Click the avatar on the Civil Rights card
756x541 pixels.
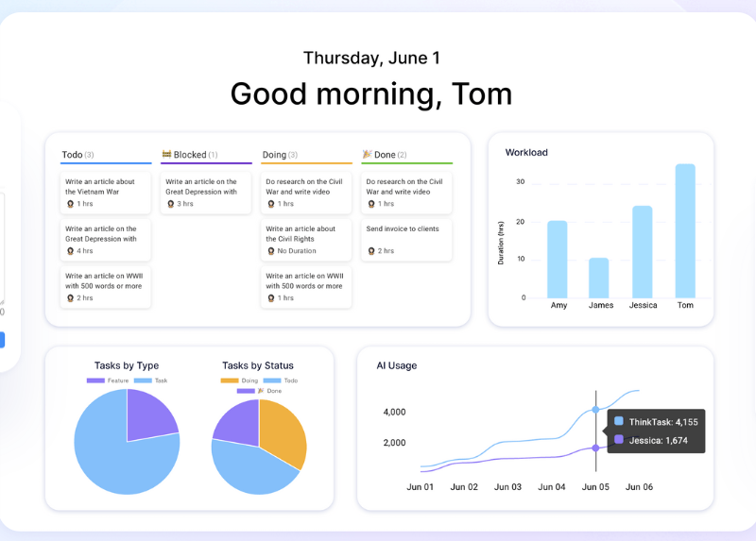(x=270, y=251)
